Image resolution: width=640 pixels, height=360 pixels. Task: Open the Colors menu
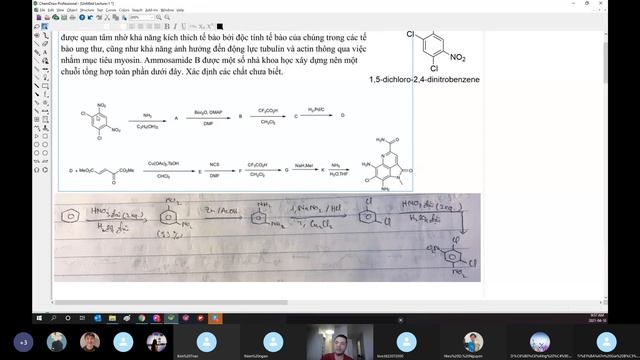click(124, 10)
